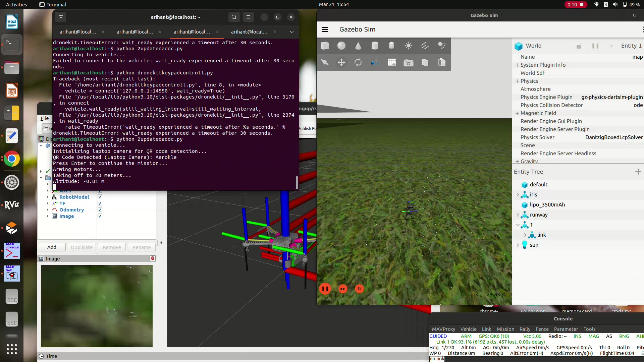
Task: Expand the runway entity node
Action: point(518,215)
